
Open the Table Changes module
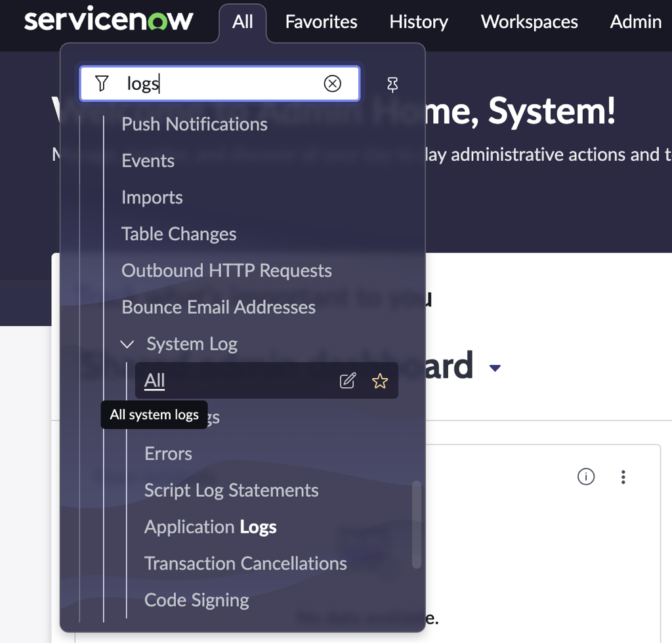pos(179,234)
